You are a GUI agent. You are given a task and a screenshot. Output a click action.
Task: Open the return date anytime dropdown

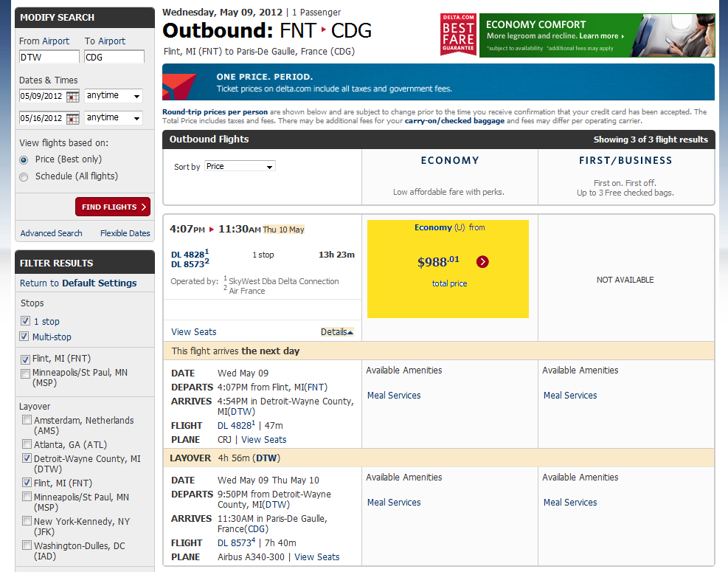pyautogui.click(x=113, y=118)
